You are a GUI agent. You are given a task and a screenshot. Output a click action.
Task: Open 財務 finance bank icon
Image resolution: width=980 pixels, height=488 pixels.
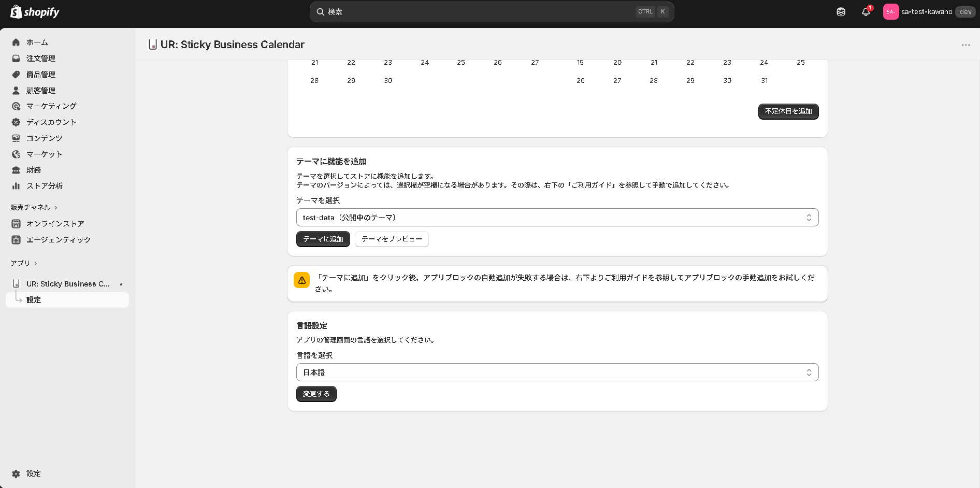(x=16, y=170)
